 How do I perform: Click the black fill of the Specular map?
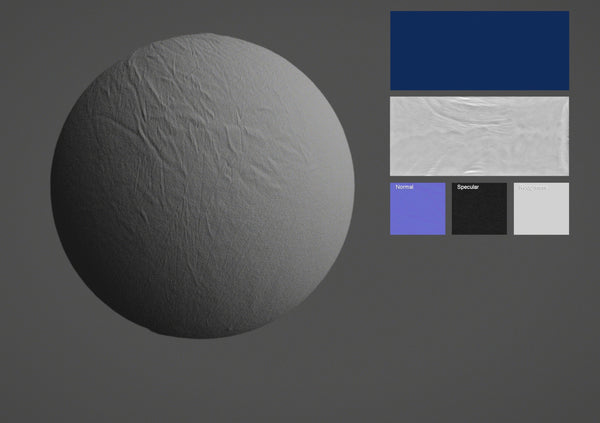pos(479,215)
